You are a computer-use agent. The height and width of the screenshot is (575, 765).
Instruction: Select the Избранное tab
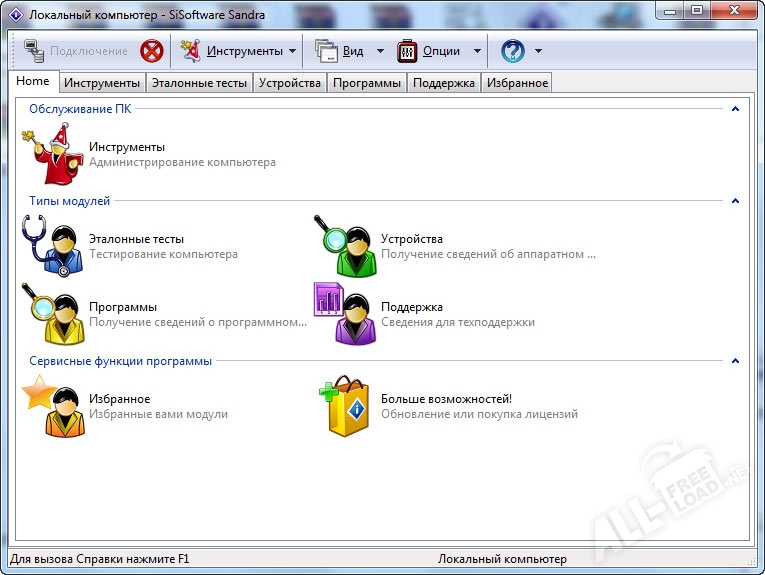coord(517,83)
